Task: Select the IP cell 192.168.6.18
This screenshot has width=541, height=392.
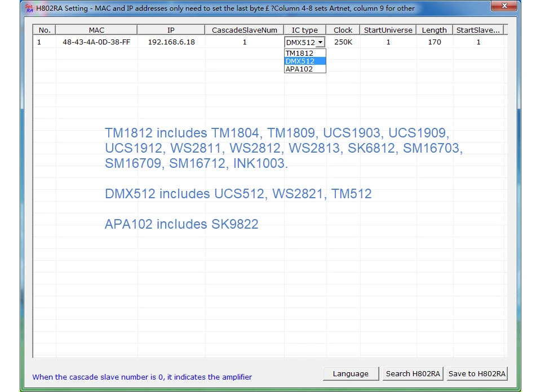Action: point(171,42)
